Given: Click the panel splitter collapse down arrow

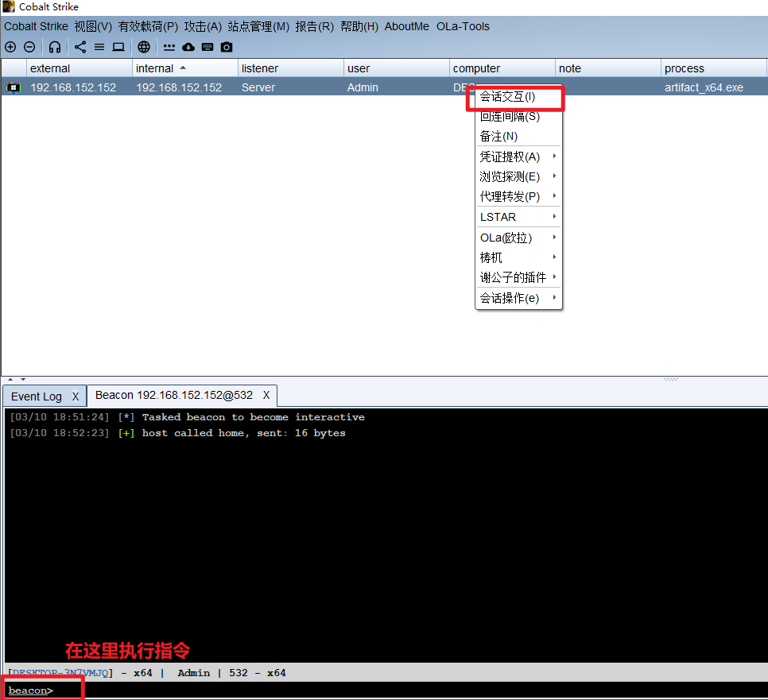Looking at the screenshot, I should (23, 379).
